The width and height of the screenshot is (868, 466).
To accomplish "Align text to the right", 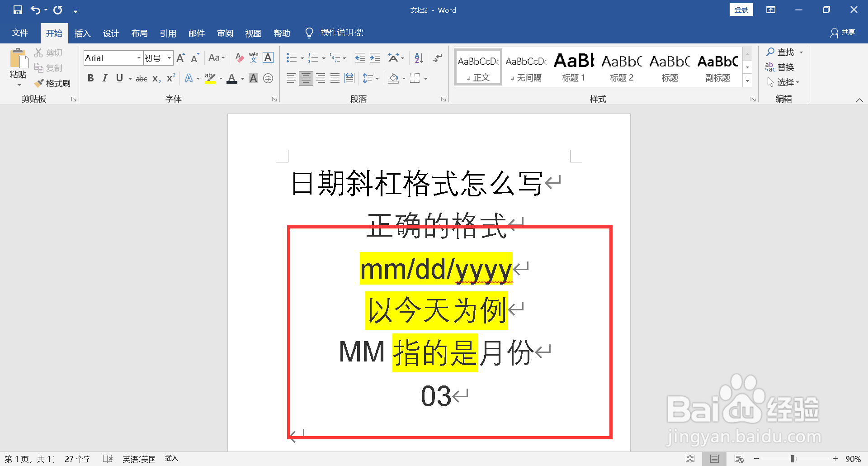I will pos(321,78).
